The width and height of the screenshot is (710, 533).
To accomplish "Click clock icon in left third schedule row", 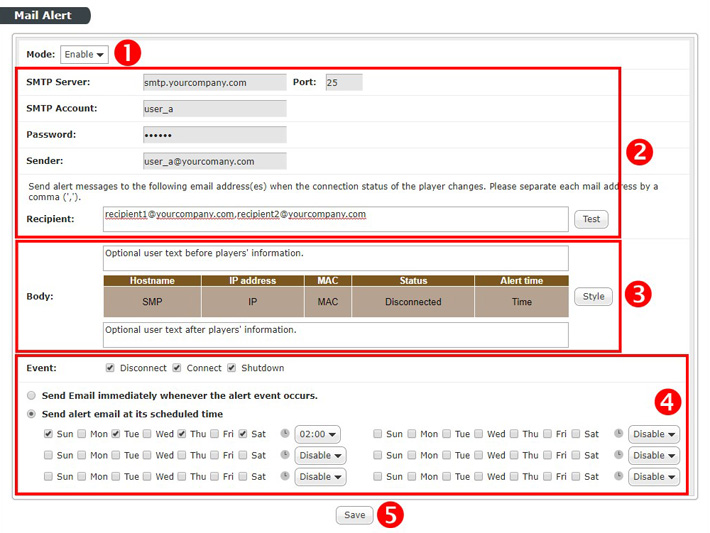I will [285, 475].
